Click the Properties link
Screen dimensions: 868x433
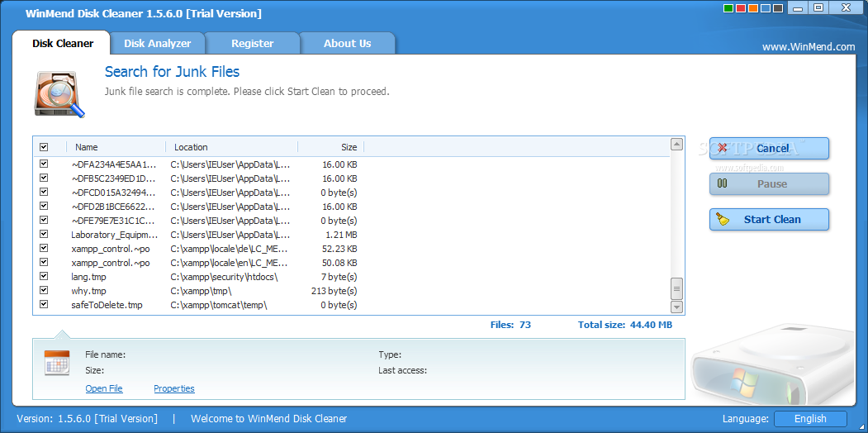click(173, 388)
